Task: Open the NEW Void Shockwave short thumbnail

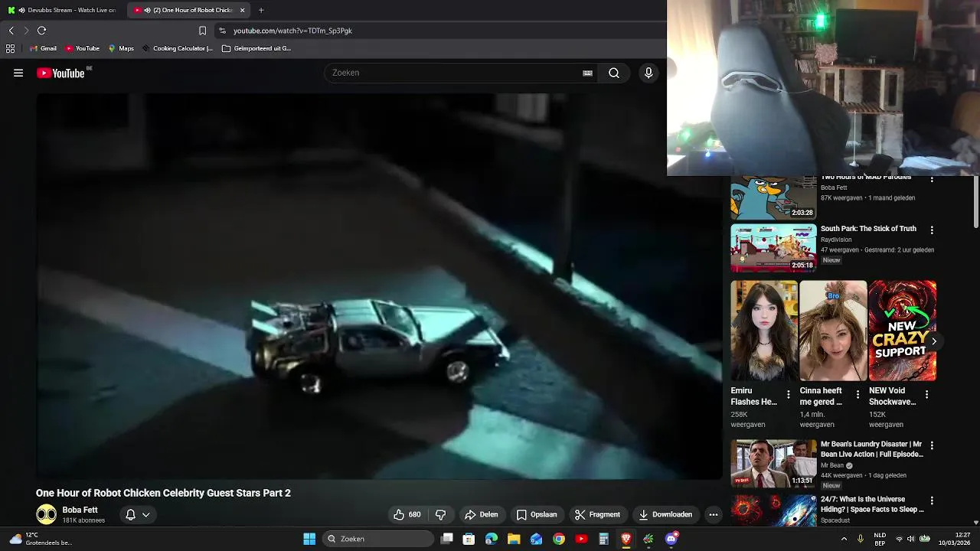Action: tap(902, 331)
